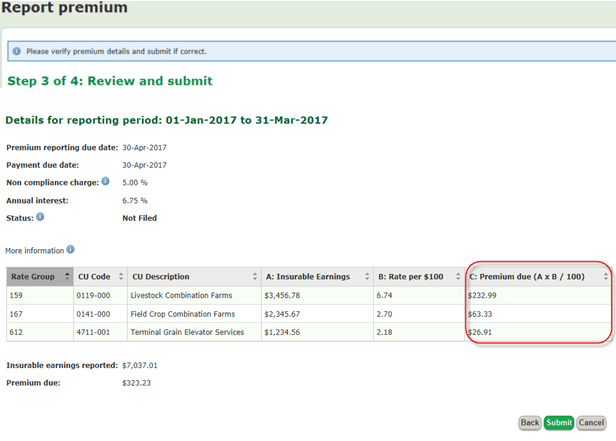616x441 pixels.
Task: Click the More information link text
Action: pos(35,251)
